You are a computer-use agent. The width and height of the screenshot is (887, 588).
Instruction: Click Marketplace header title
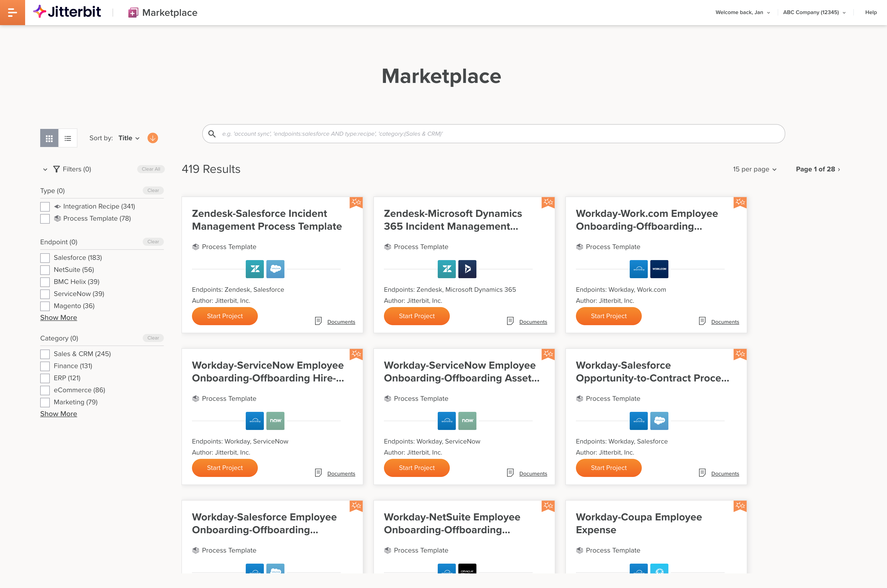(x=169, y=13)
